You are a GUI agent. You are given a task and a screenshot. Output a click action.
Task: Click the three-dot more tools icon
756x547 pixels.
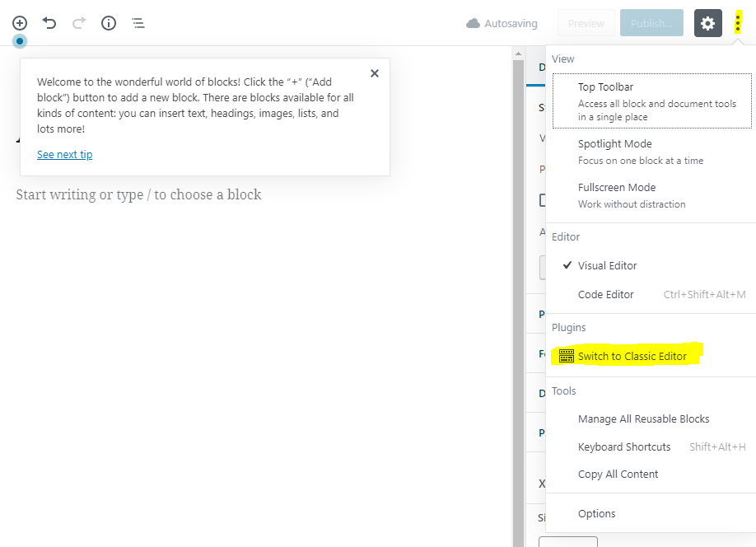(x=738, y=23)
